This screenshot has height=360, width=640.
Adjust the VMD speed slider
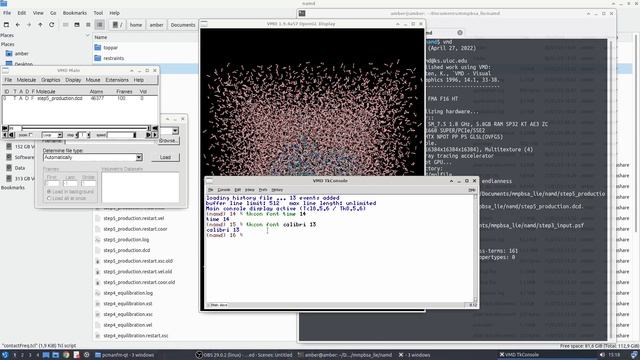(121, 135)
